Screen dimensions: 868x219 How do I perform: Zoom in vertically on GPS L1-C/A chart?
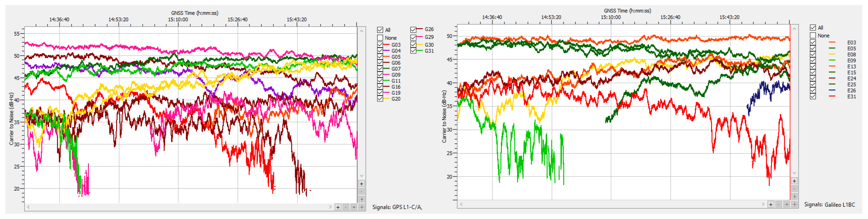click(x=362, y=184)
